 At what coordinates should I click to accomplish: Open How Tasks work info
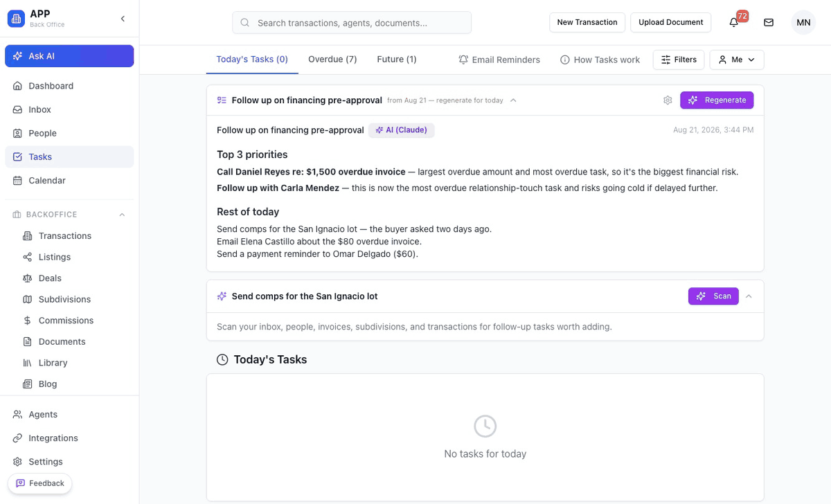pos(600,60)
